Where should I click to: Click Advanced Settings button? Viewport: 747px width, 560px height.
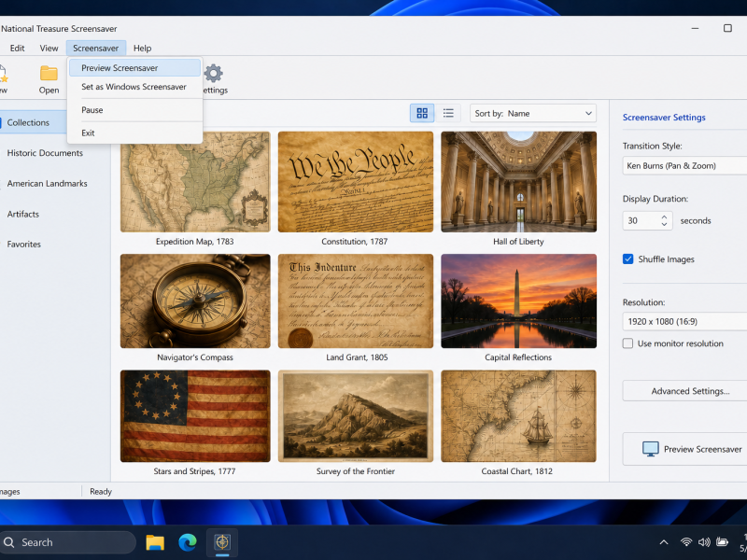pos(684,391)
